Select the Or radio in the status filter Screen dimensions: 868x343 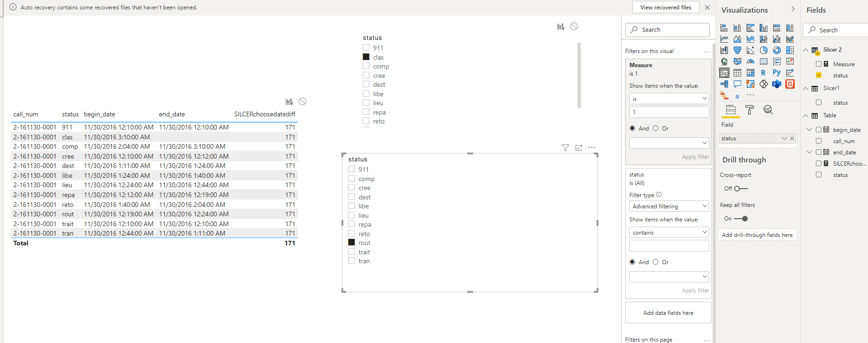click(656, 262)
